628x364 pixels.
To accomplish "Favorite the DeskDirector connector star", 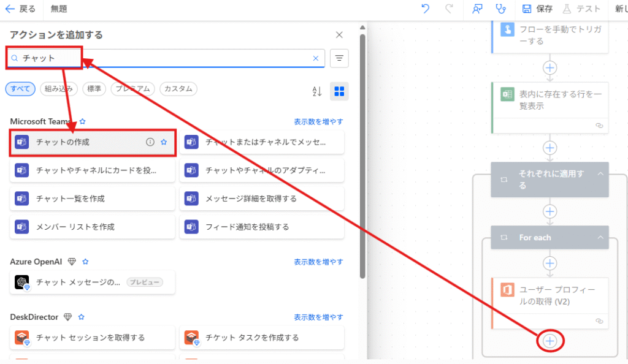I will tap(82, 317).
